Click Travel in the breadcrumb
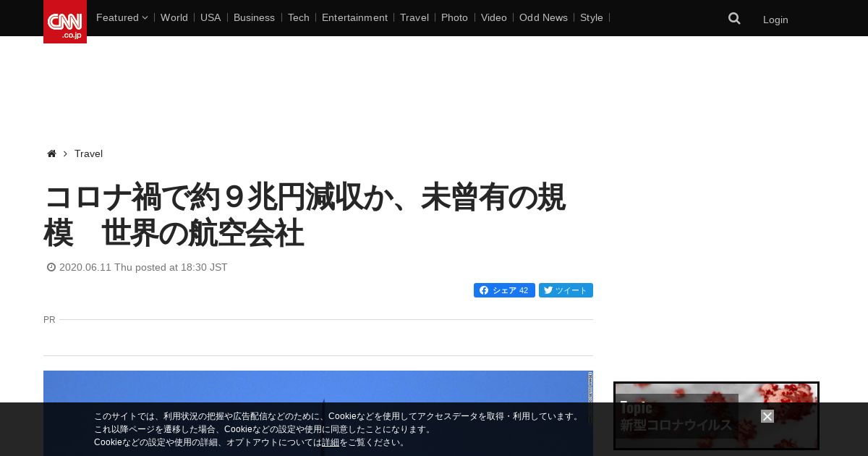Screen dimensions: 868x456 tap(88, 153)
